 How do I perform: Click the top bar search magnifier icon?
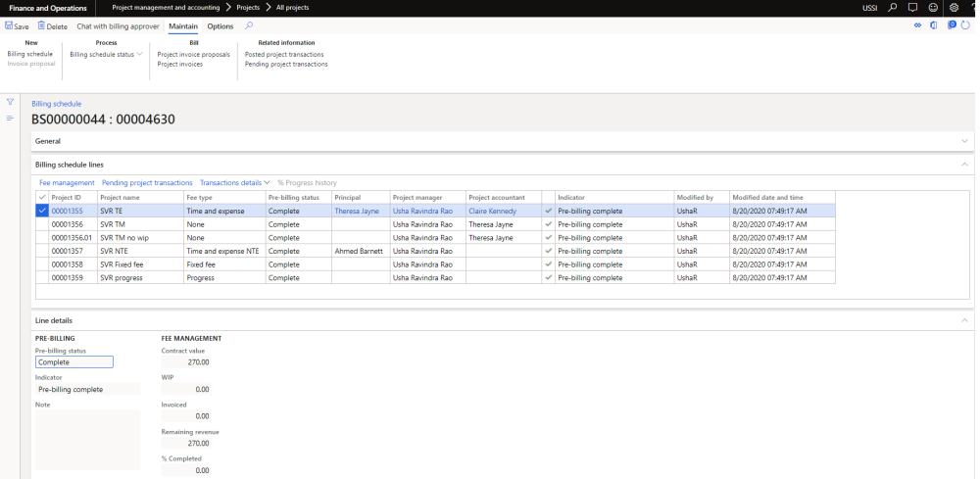pyautogui.click(x=892, y=7)
